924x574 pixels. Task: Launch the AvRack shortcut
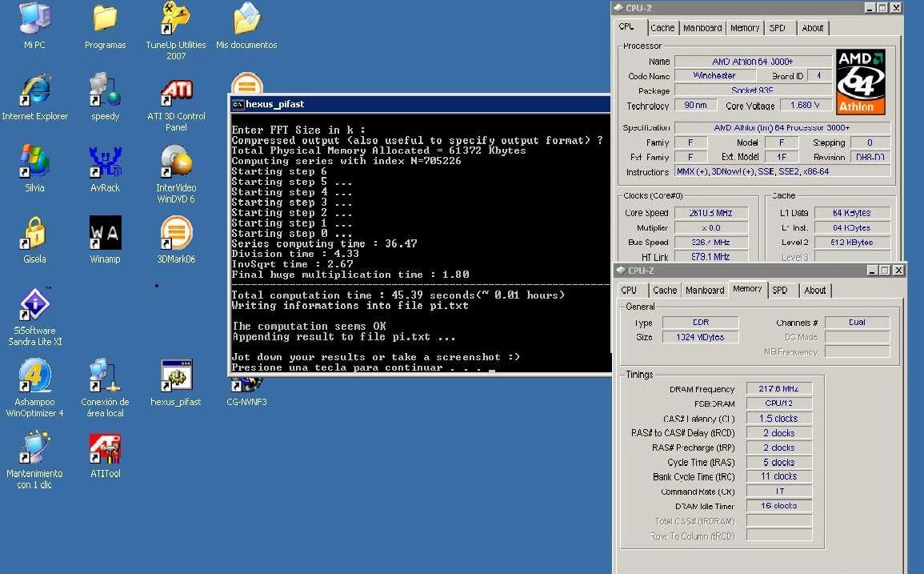[105, 169]
